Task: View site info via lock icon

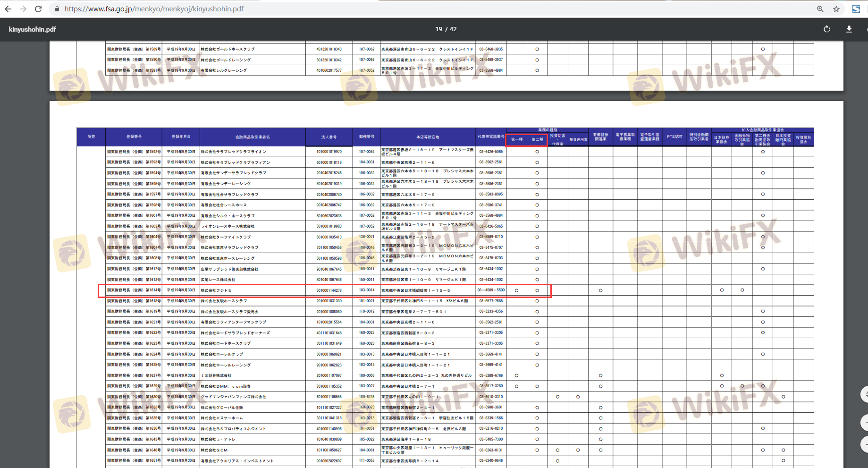Action: point(57,9)
